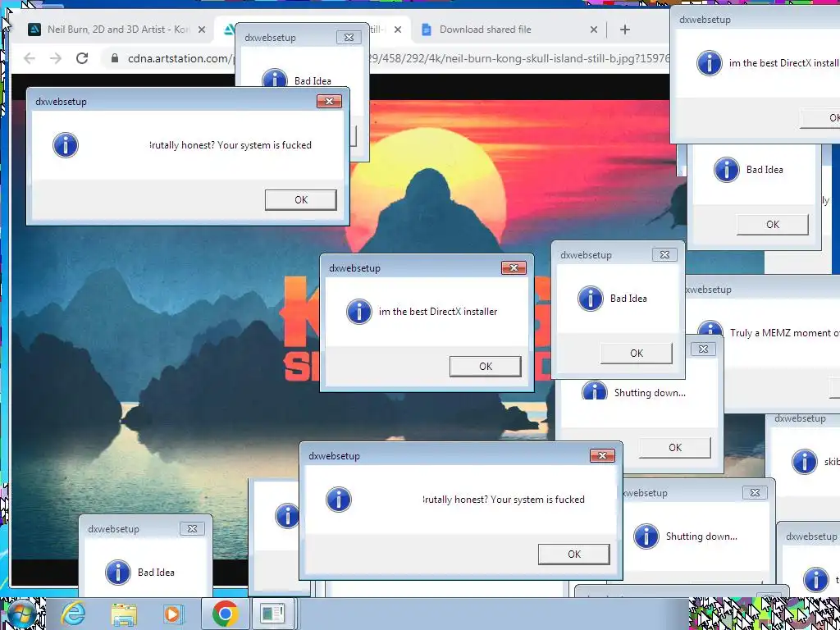The width and height of the screenshot is (840, 630).
Task: Close the Shutting down dialog that has no OK button
Action: [x=755, y=493]
